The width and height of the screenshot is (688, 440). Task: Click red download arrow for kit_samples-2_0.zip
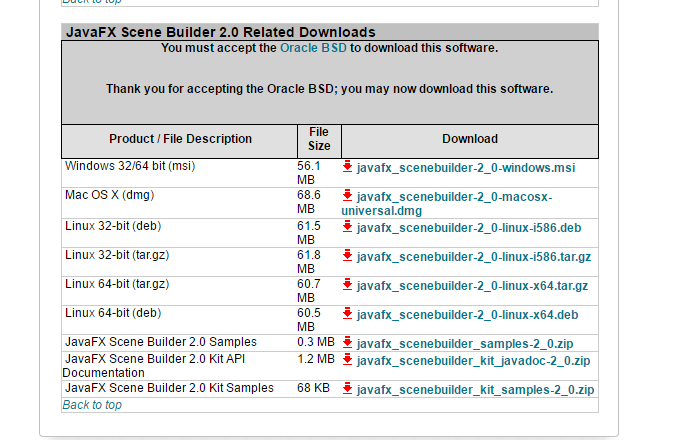[348, 389]
